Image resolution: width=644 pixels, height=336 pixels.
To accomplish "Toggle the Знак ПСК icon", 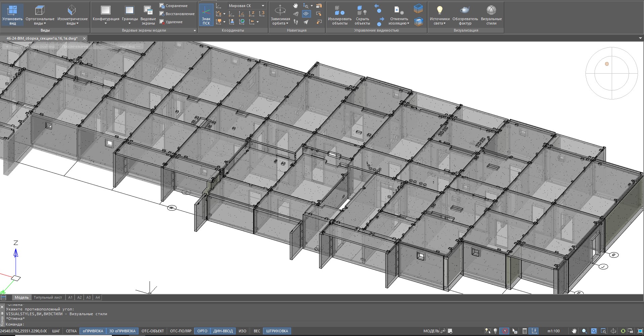I will (x=206, y=15).
